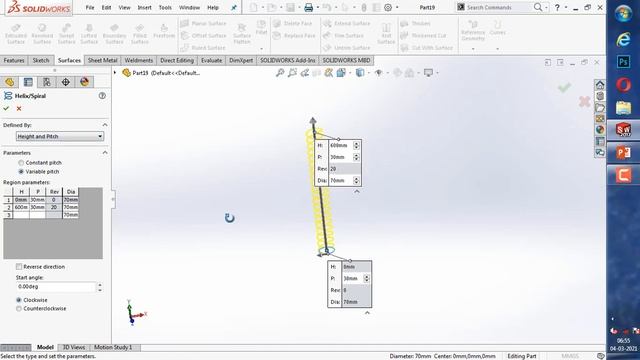640x360 pixels.
Task: Click the Zoom to Fit magnifier icon
Action: (x=280, y=73)
